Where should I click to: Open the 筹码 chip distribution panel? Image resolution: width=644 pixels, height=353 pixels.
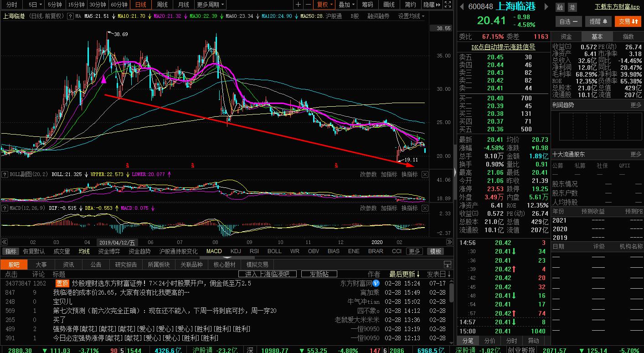(367, 5)
